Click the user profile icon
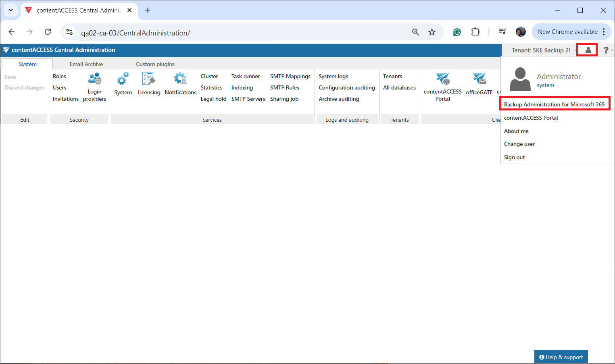 pyautogui.click(x=588, y=50)
